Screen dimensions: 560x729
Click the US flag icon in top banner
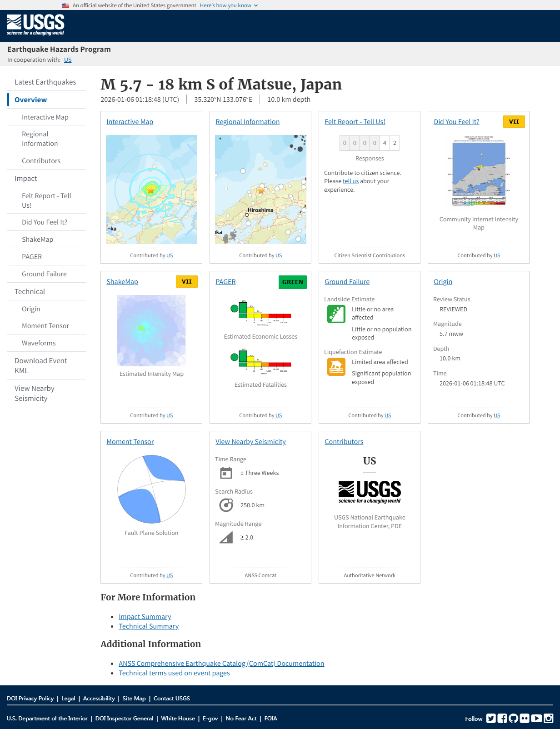[x=65, y=5]
